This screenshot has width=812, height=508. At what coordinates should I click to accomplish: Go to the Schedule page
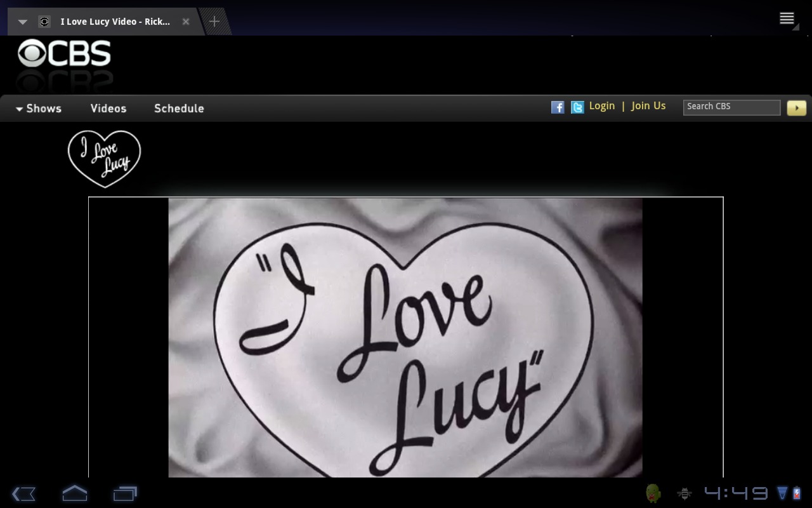click(x=179, y=109)
